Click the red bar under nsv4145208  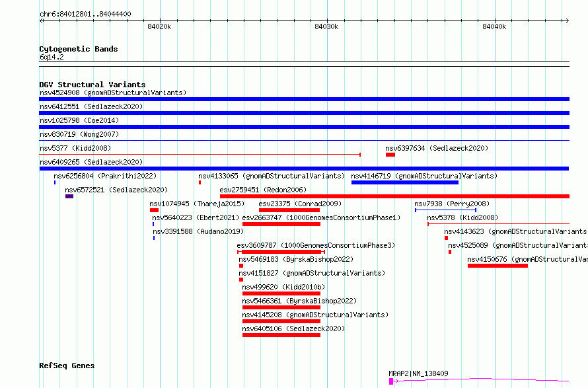coord(281,321)
